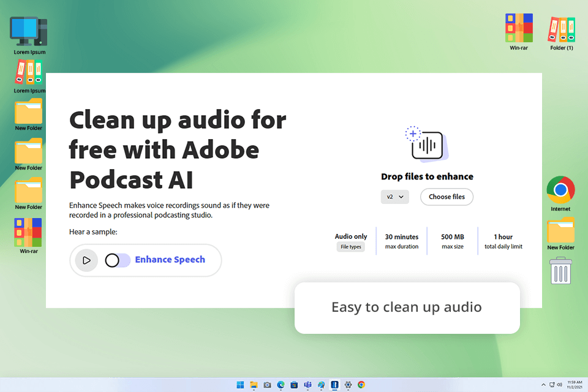Open Microsoft Teams from the taskbar
This screenshot has width=588, height=392.
(308, 385)
